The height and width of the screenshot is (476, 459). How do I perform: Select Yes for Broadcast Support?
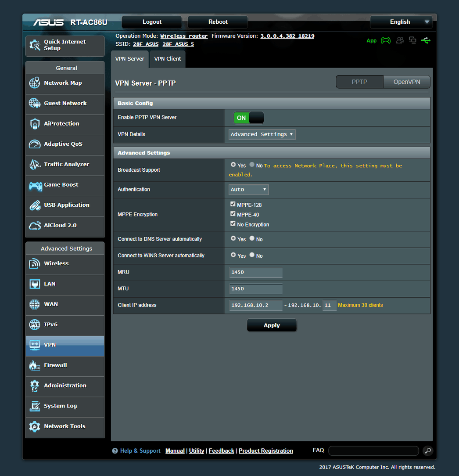[233, 165]
